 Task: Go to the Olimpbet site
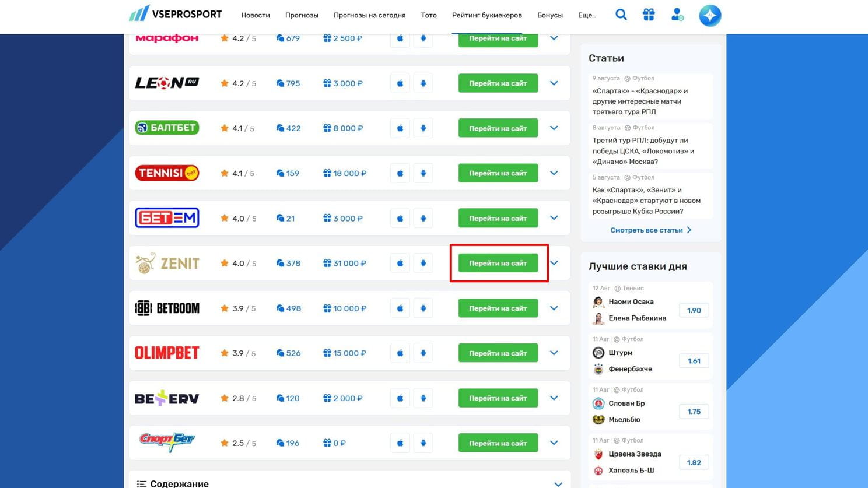pos(498,353)
